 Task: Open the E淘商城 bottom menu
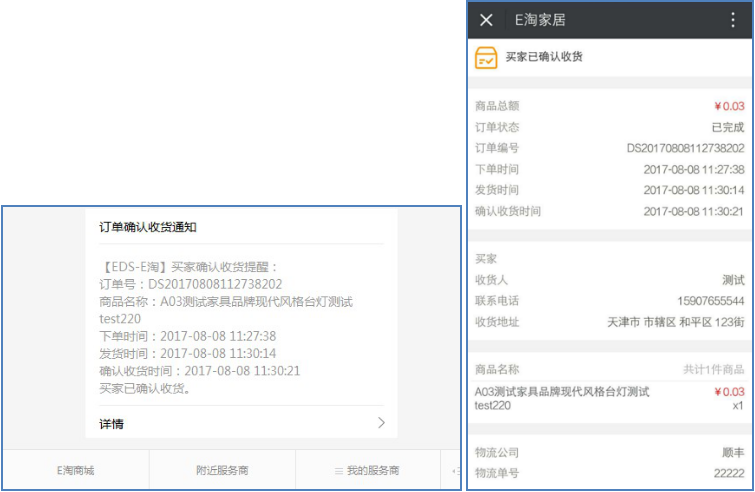[76, 470]
